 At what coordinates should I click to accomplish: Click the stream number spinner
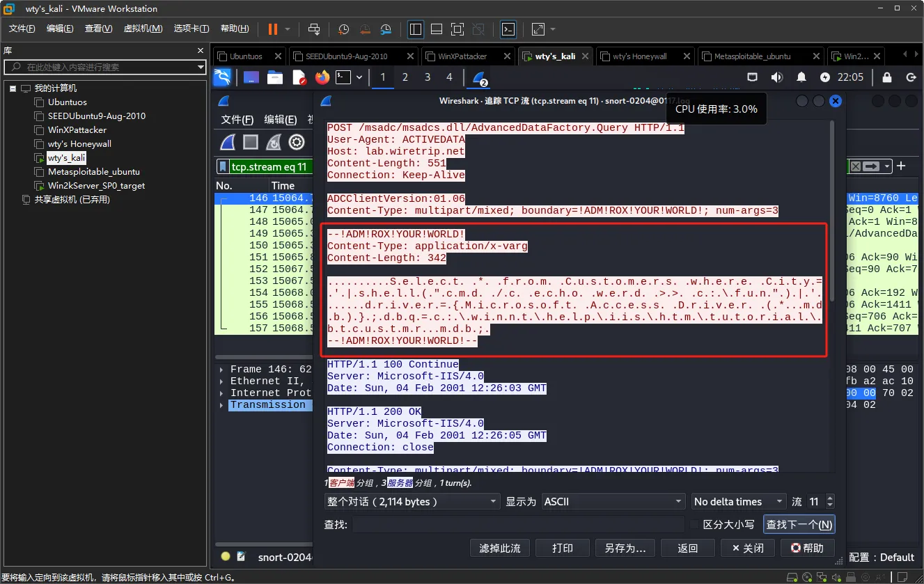coord(820,501)
